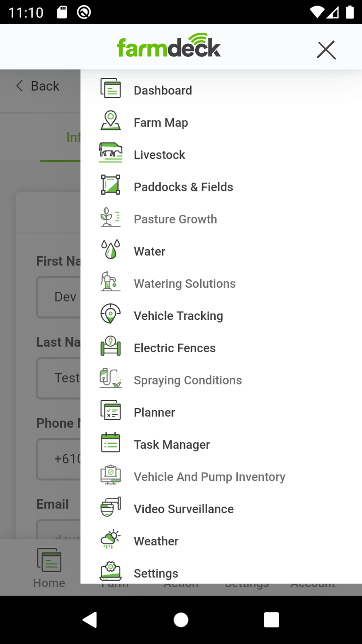This screenshot has width=362, height=644.
Task: Open Spraying Conditions menu item
Action: click(188, 380)
